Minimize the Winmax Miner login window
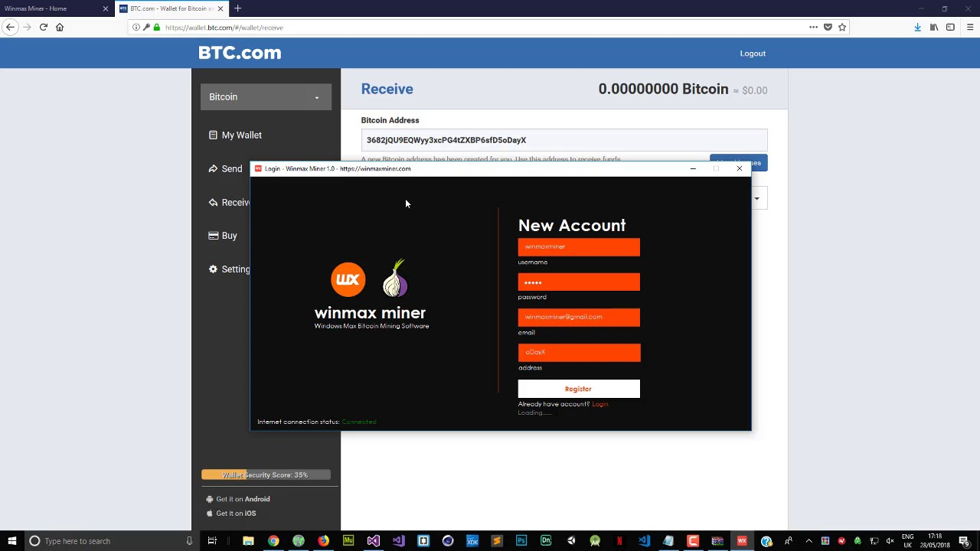Image resolution: width=980 pixels, height=551 pixels. coord(693,169)
